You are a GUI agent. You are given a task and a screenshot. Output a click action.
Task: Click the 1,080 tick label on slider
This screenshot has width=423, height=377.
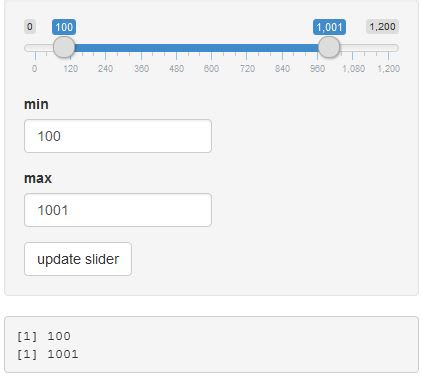tap(353, 69)
